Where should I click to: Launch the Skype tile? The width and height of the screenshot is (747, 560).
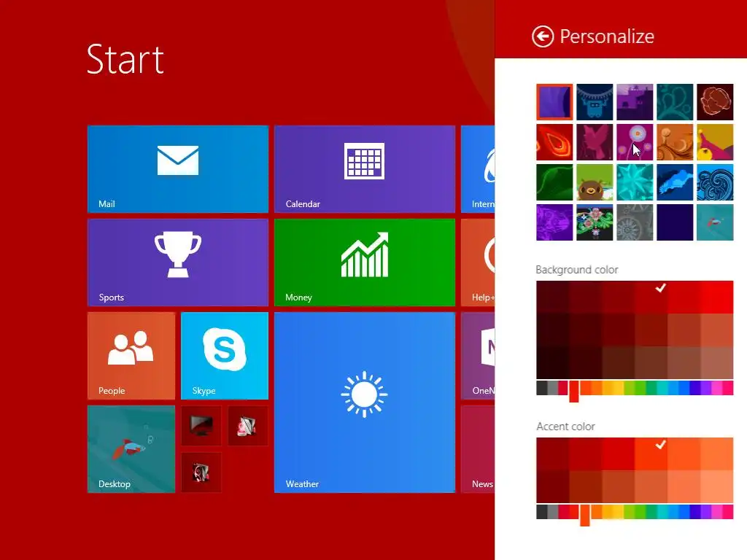pos(225,356)
